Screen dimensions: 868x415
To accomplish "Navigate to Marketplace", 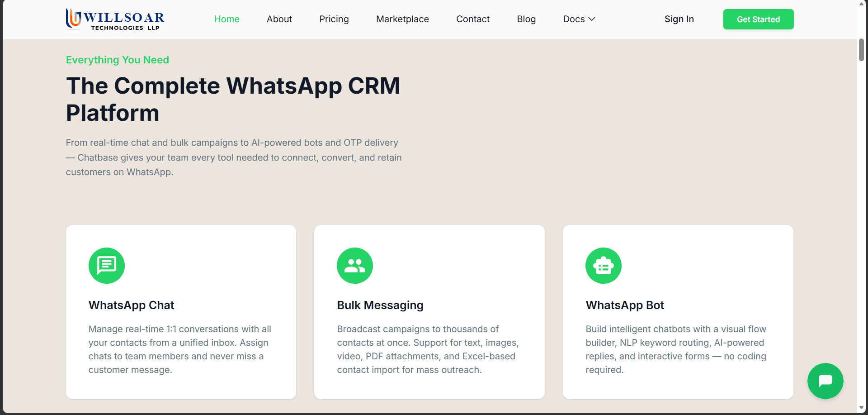I will point(402,19).
